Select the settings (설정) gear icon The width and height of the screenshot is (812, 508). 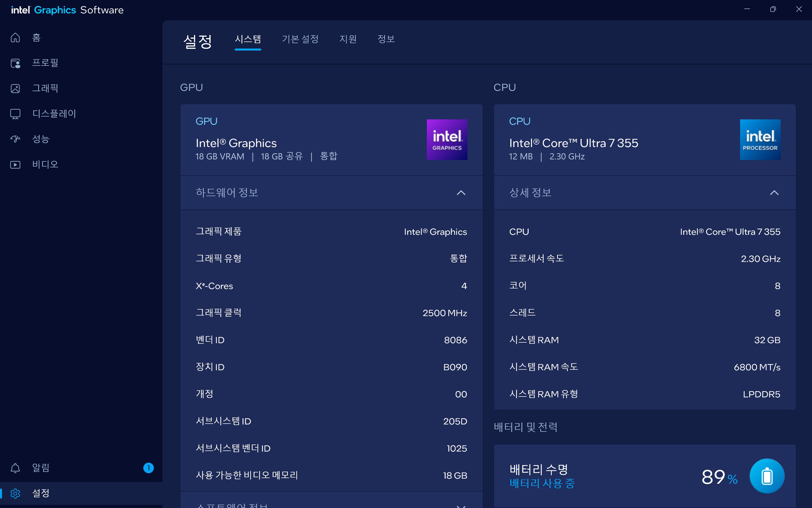(15, 493)
